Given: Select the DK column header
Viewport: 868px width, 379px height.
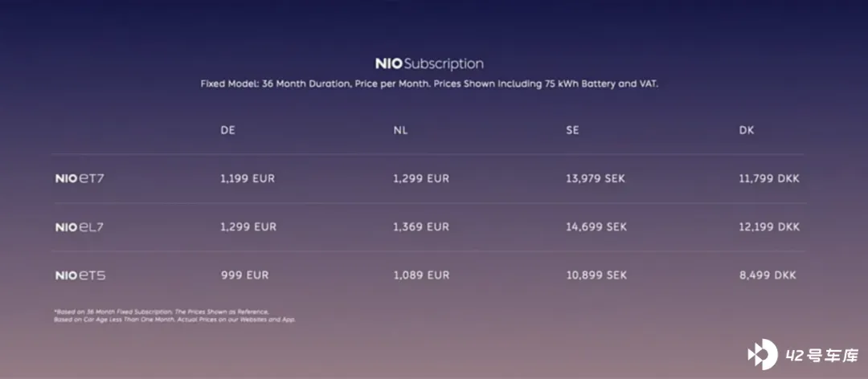Looking at the screenshot, I should (x=746, y=131).
